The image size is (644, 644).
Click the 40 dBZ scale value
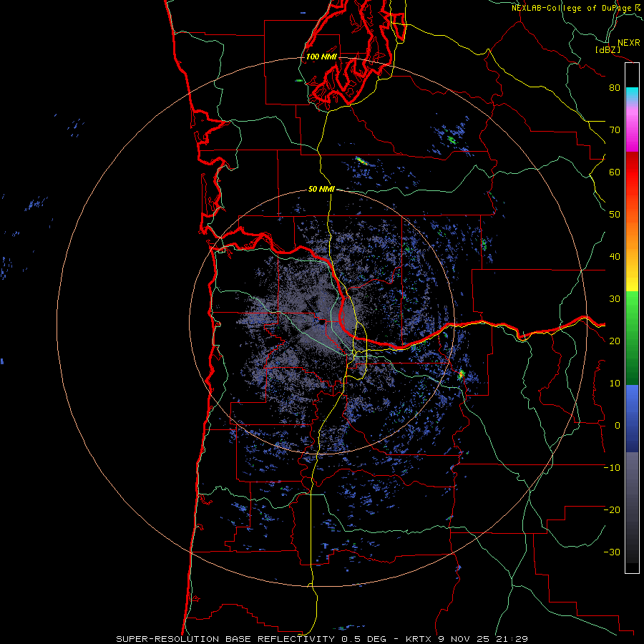(x=615, y=257)
